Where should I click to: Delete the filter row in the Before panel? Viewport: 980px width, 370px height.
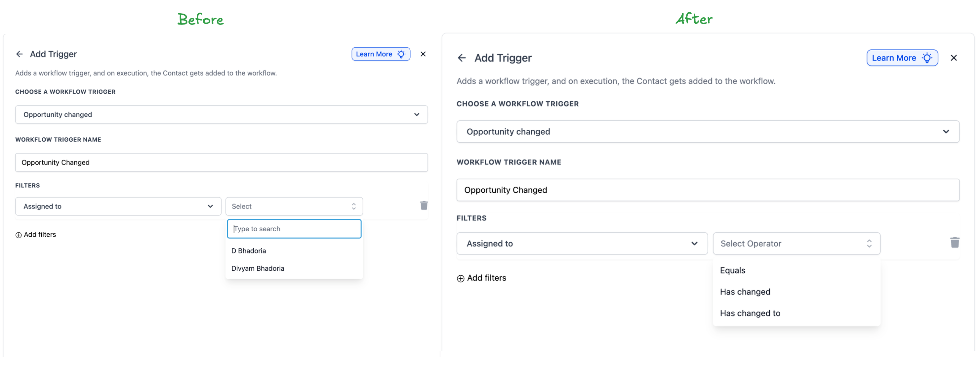tap(424, 206)
